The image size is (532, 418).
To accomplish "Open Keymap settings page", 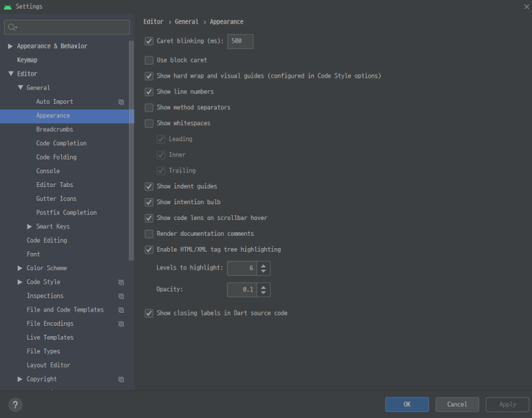I will click(x=27, y=60).
